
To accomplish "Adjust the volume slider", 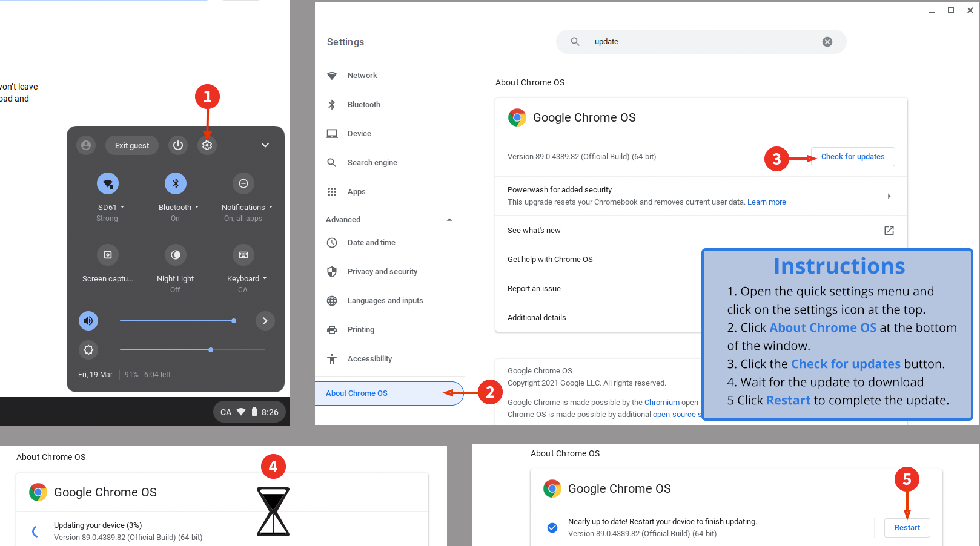I will 177,321.
